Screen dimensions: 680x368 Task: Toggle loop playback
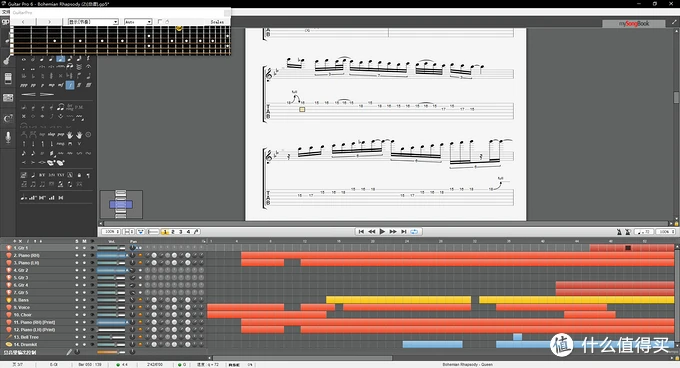coord(414,231)
